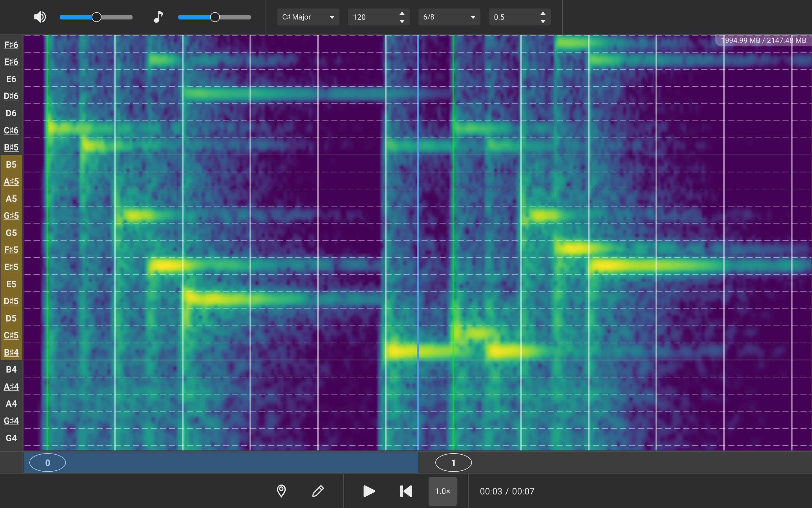This screenshot has height=508, width=812.
Task: Change the 1.0× playback speed
Action: click(x=442, y=491)
